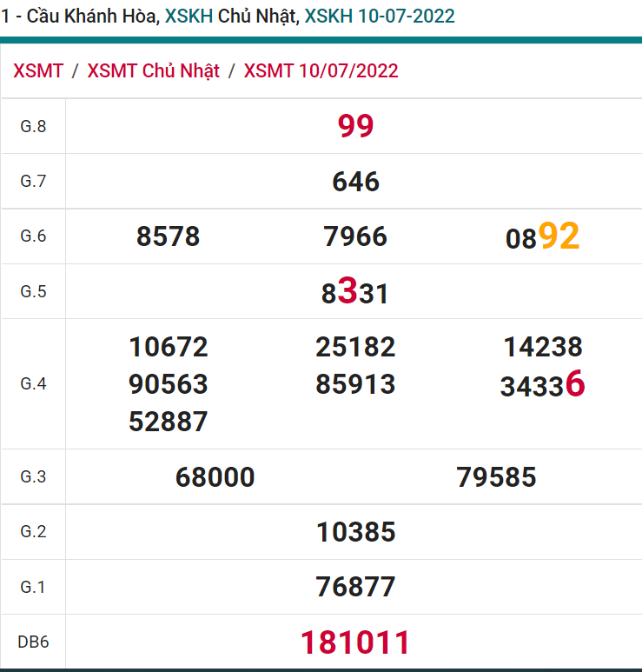The image size is (642, 672).
Task: Click the G.4 number 10672
Action: (x=168, y=347)
